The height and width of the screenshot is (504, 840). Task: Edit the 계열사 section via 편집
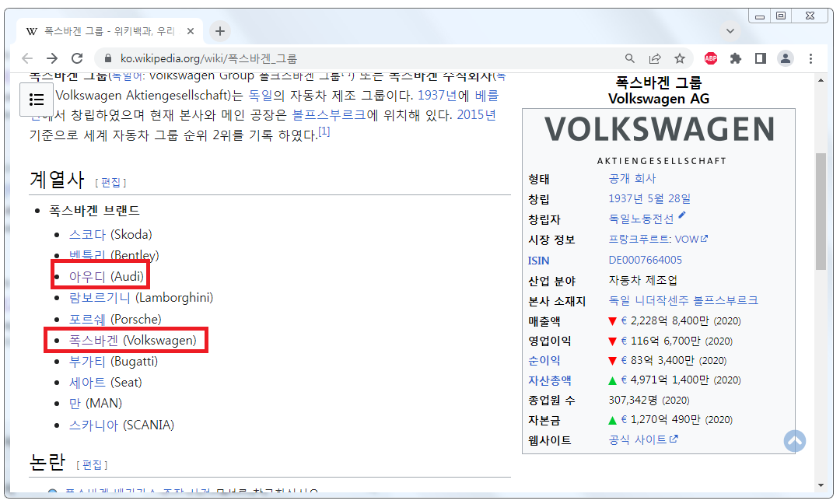(111, 183)
